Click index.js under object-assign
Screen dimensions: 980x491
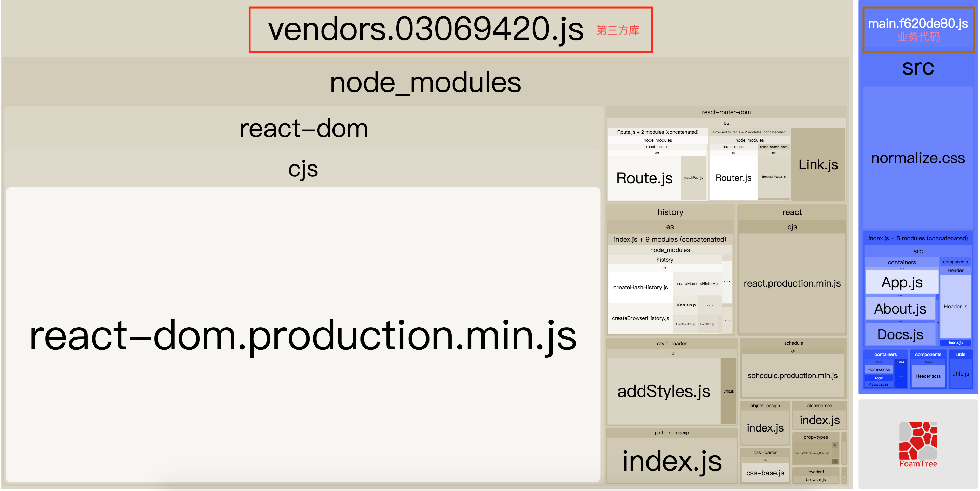765,428
